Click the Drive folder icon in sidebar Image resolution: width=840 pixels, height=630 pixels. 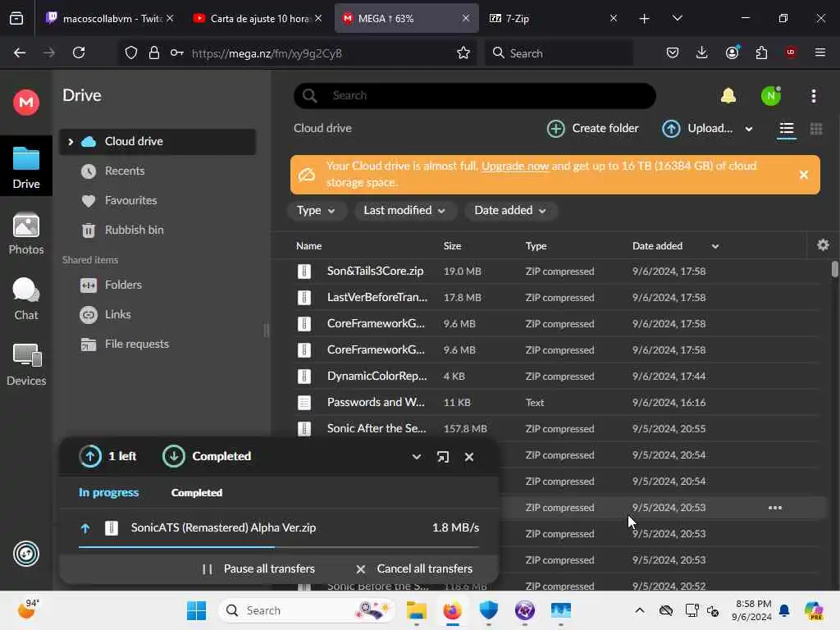coord(25,167)
